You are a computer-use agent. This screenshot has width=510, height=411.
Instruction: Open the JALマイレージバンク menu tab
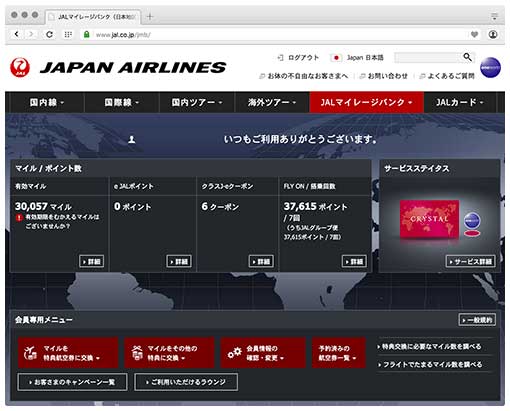tap(367, 102)
